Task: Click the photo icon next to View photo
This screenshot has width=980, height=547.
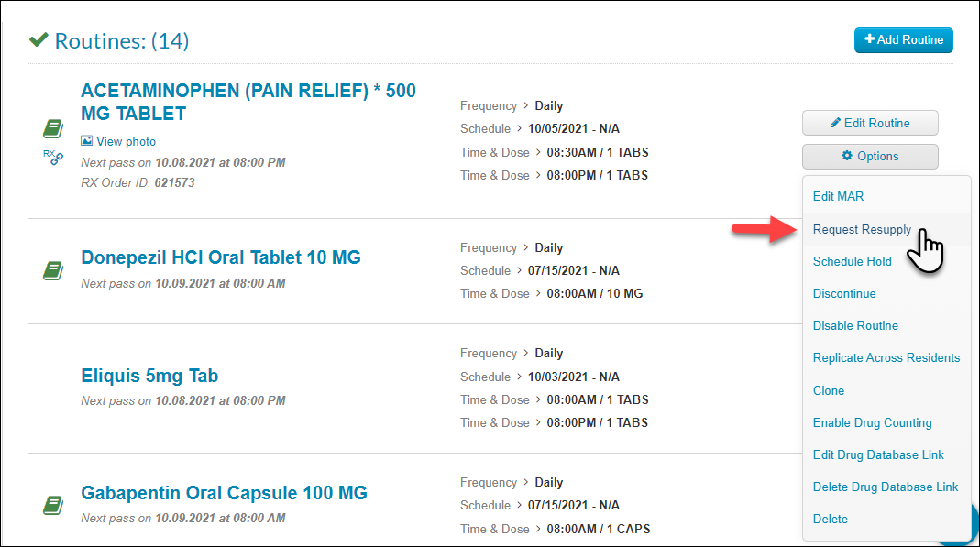Action: [86, 141]
